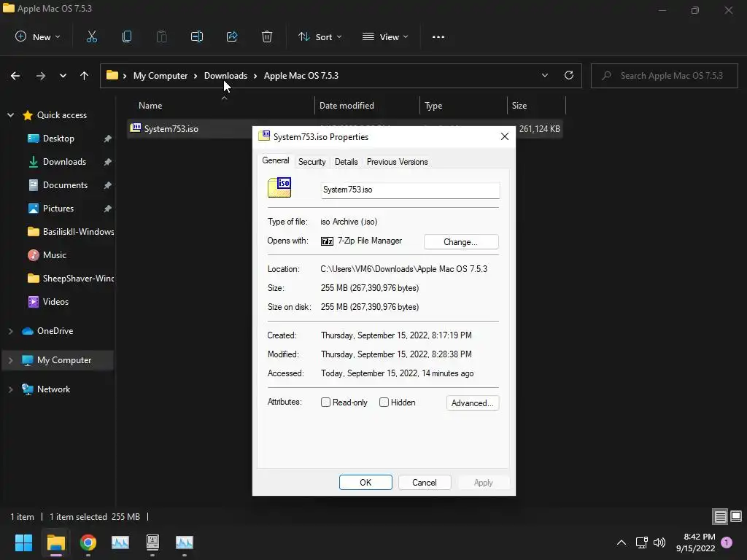Open Downloads in the sidebar
Viewport: 747px width, 560px height.
pyautogui.click(x=64, y=162)
